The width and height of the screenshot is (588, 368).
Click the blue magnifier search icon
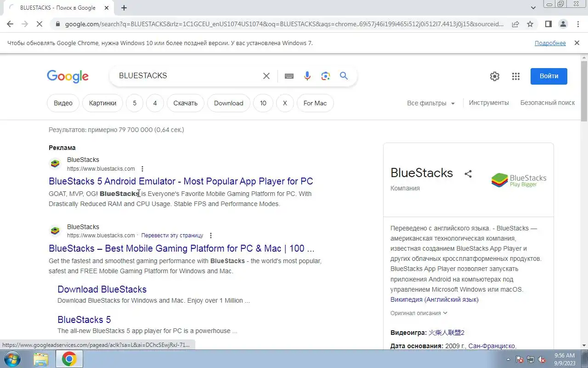344,76
